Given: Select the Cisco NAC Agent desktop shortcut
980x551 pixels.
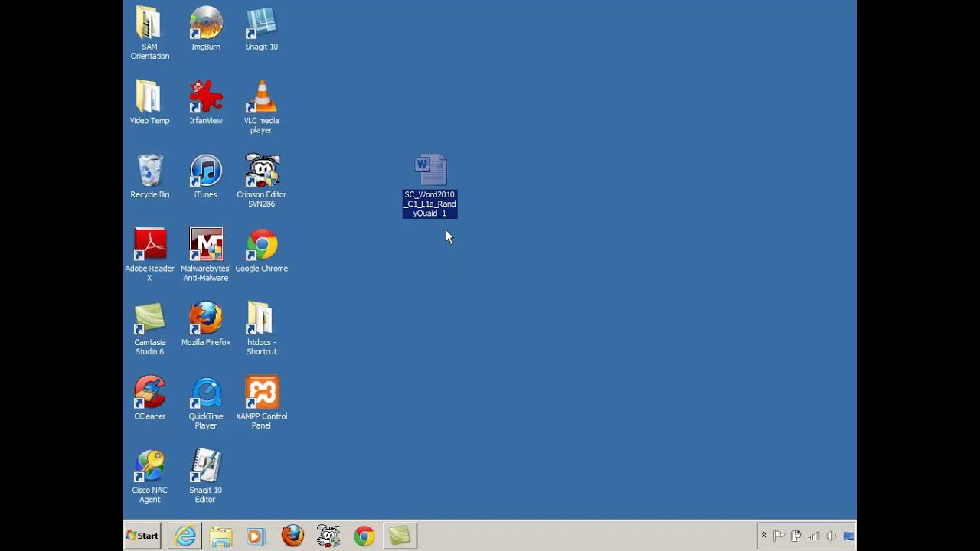Looking at the screenshot, I should tap(149, 476).
